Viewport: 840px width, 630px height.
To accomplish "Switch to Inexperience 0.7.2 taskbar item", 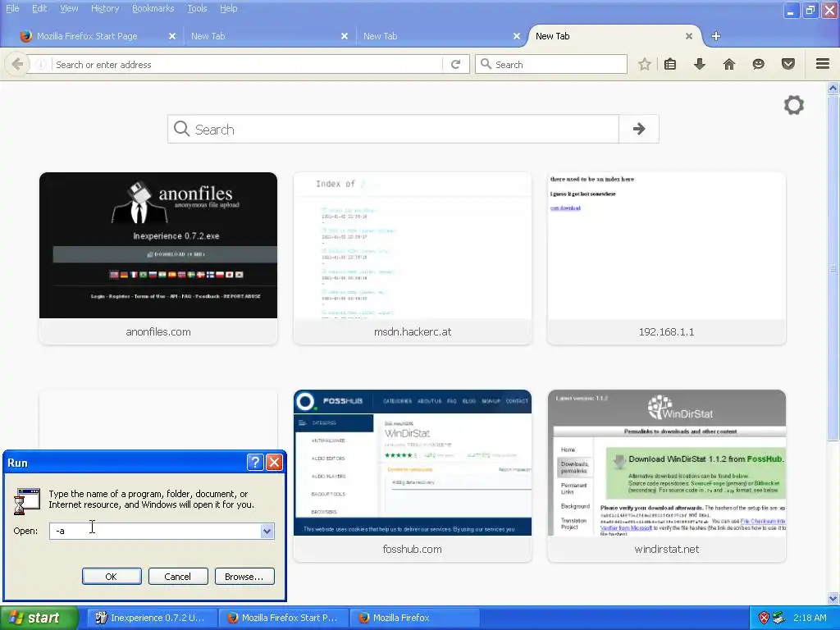I will [151, 618].
